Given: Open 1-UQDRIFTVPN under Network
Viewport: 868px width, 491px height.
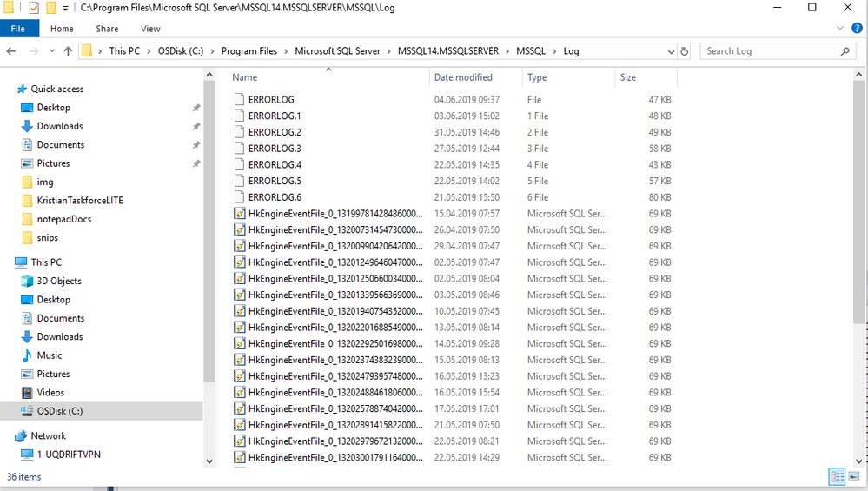Looking at the screenshot, I should (x=69, y=455).
